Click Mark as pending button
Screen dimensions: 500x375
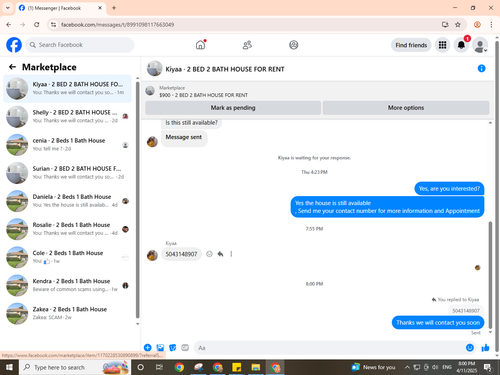pyautogui.click(x=233, y=108)
